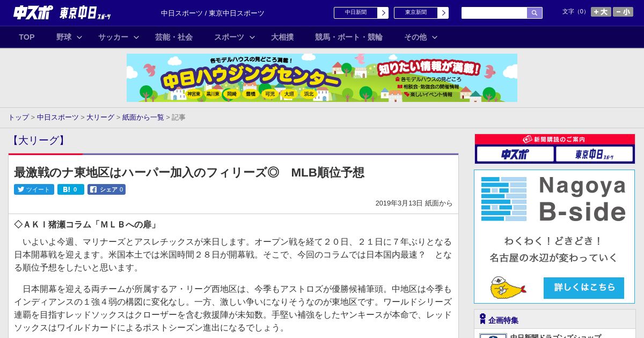Click the article headline 最激戦のナ東地区

click(189, 172)
